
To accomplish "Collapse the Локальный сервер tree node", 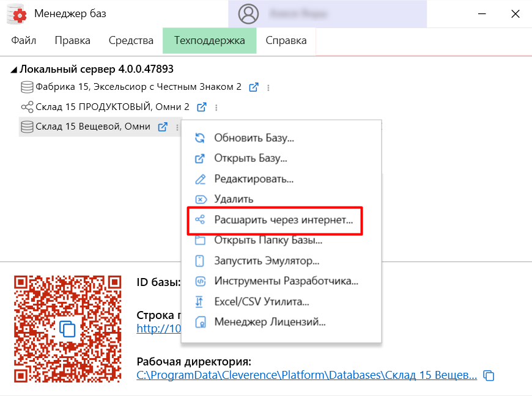I will pyautogui.click(x=15, y=69).
